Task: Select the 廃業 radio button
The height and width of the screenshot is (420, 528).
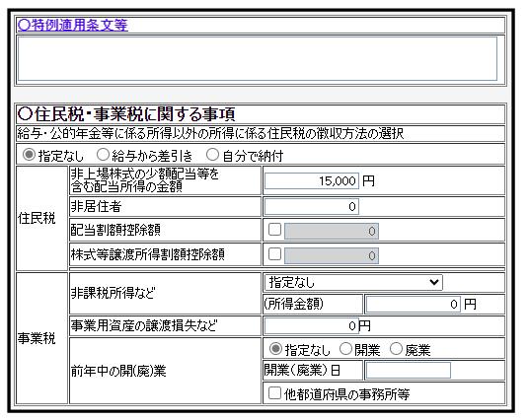Action: point(396,349)
